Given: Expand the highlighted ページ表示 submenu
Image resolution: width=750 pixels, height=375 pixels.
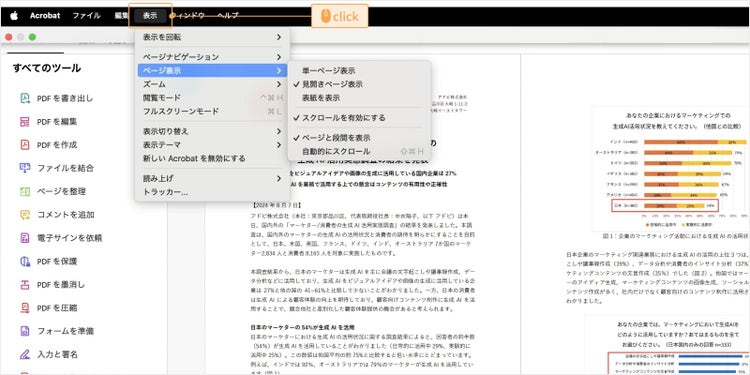Looking at the screenshot, I should (212, 70).
